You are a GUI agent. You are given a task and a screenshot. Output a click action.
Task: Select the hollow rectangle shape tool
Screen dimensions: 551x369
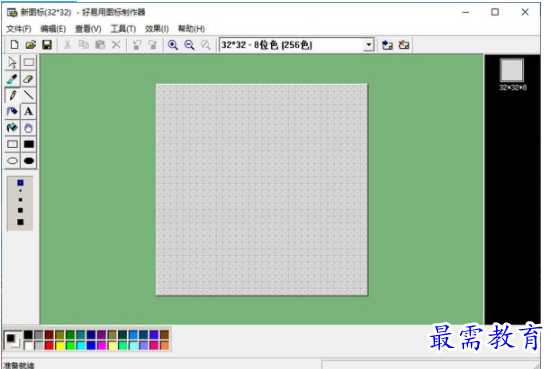(x=12, y=144)
